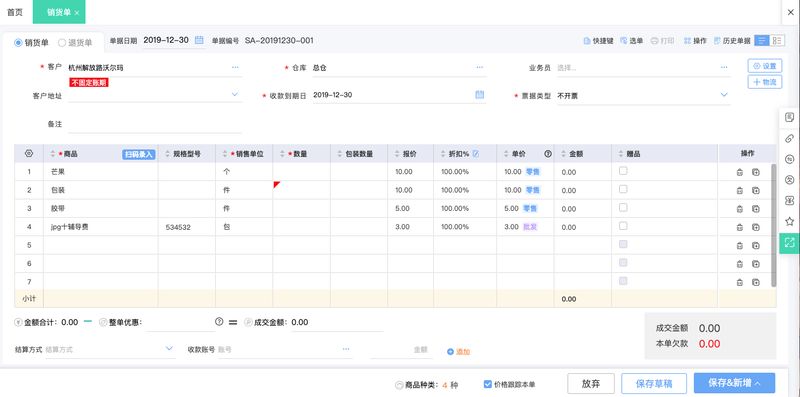
Task: Click the 备注 input field
Action: click(155, 124)
